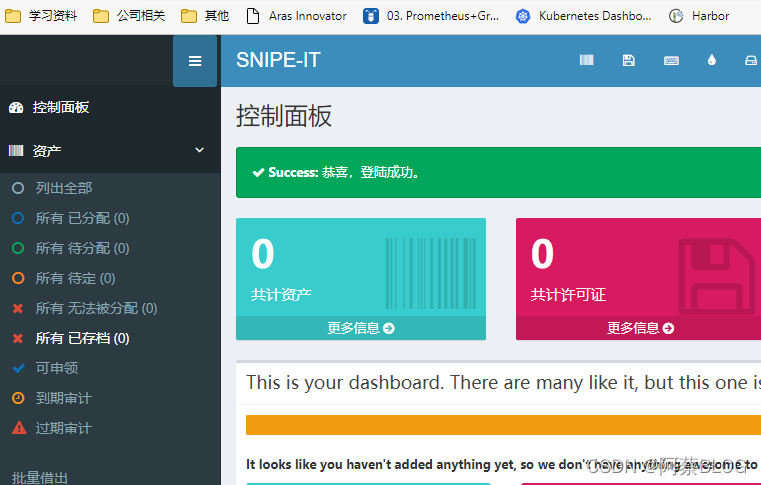Click the Harbor bookmark favicon
Image resolution: width=761 pixels, height=485 pixels.
coord(676,16)
